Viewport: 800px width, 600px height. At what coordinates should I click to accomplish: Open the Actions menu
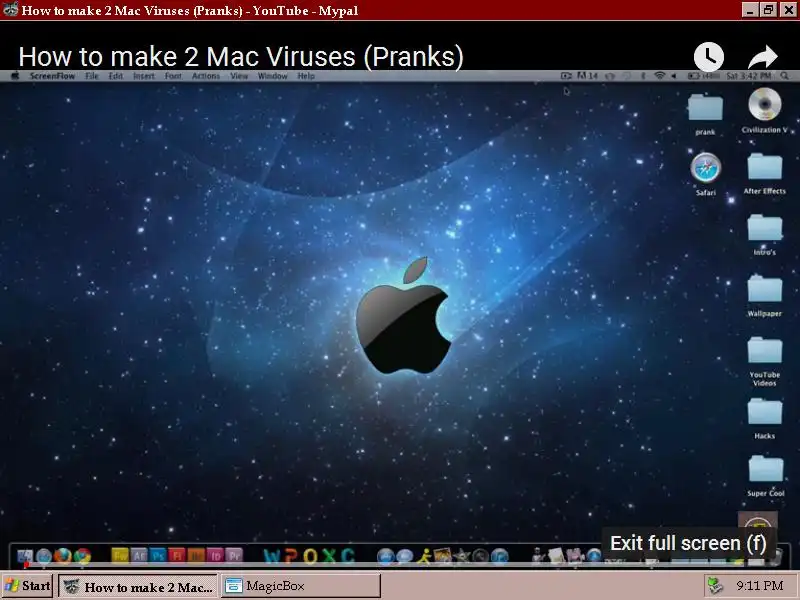pos(206,76)
